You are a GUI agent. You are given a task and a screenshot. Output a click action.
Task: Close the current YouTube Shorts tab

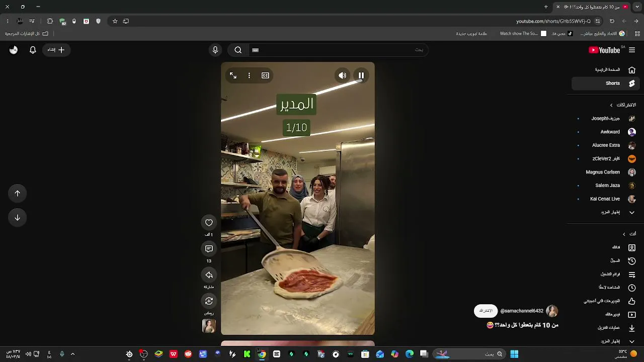558,7
